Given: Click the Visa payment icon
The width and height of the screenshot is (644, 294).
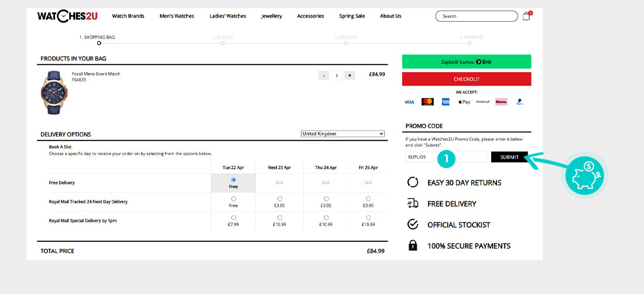Looking at the screenshot, I should 409,102.
